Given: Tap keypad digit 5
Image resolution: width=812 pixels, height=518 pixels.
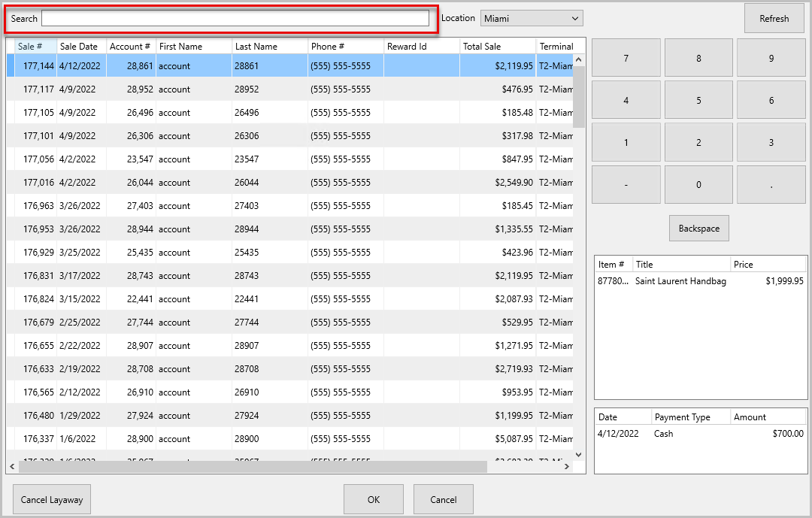Looking at the screenshot, I should point(698,100).
